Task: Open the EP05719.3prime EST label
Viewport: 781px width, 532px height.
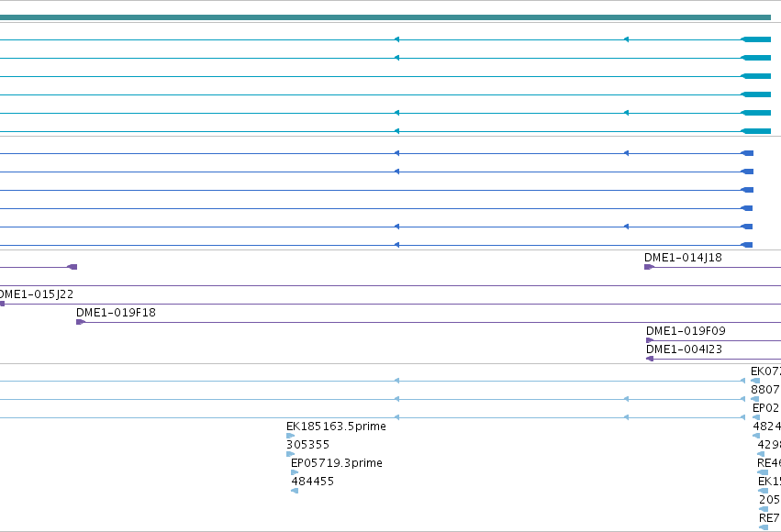Action: click(x=337, y=463)
